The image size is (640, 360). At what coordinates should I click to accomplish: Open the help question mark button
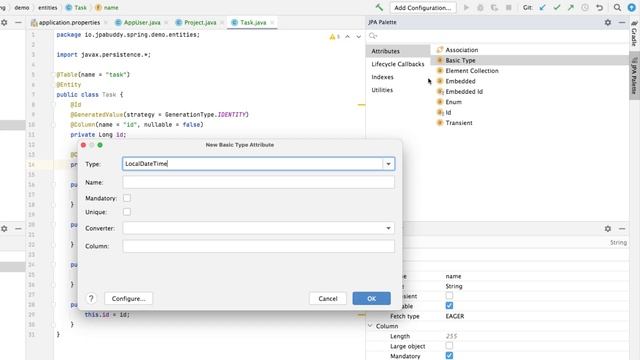click(91, 298)
